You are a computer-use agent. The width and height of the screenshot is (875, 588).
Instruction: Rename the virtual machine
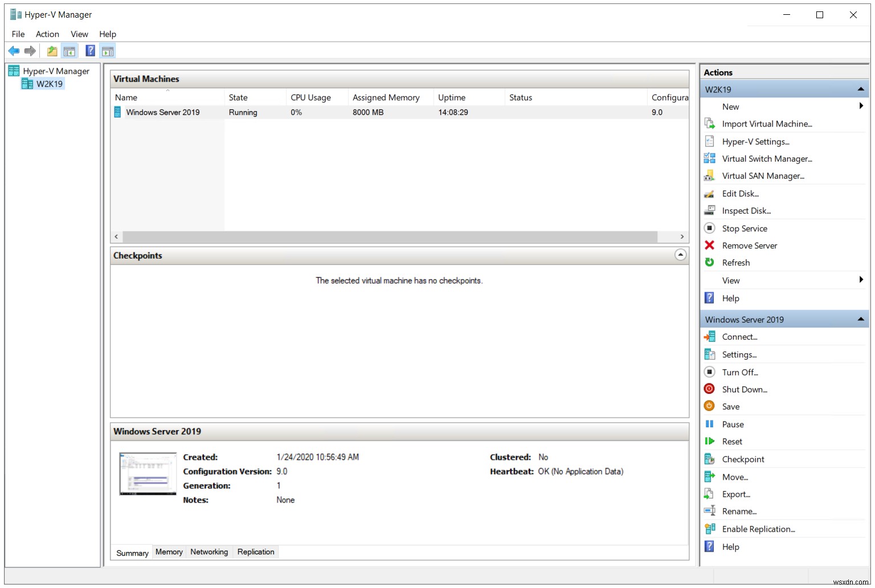(x=739, y=511)
